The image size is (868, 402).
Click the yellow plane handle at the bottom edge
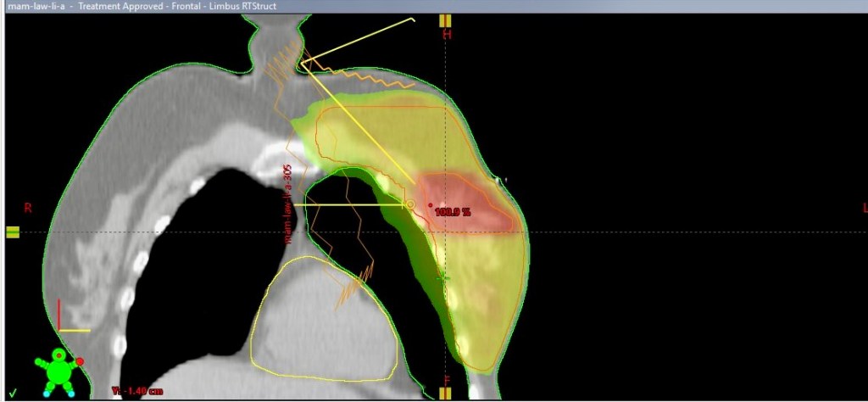pos(445,394)
